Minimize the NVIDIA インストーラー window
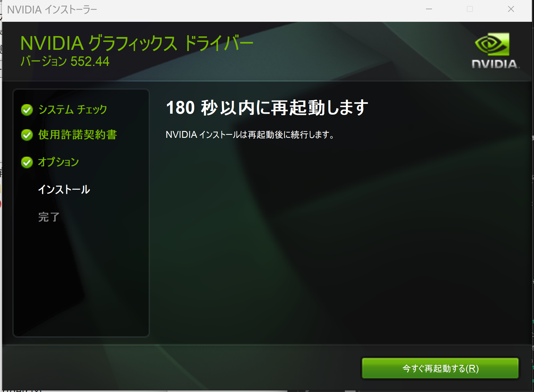Image resolution: width=534 pixels, height=392 pixels. pyautogui.click(x=429, y=9)
